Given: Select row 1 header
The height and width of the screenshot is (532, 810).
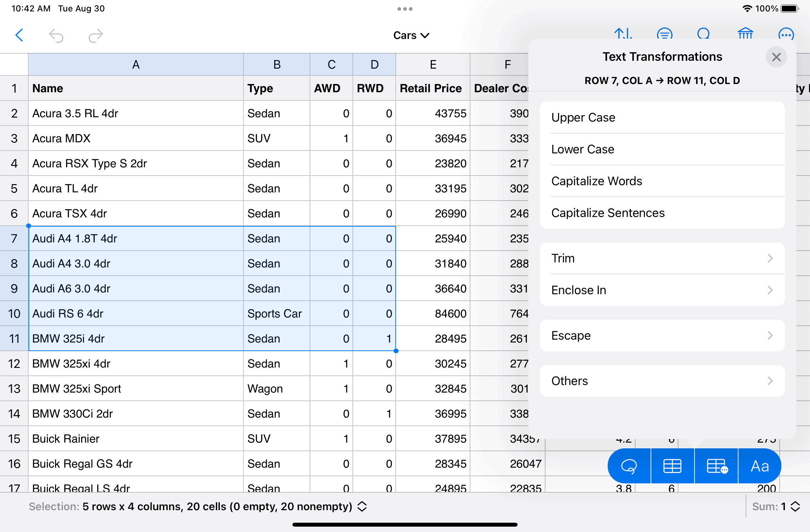Looking at the screenshot, I should pos(14,88).
